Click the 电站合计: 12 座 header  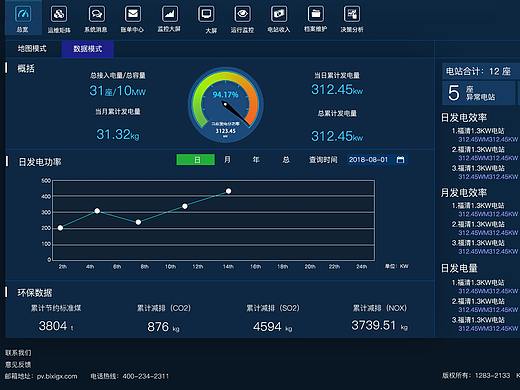479,71
